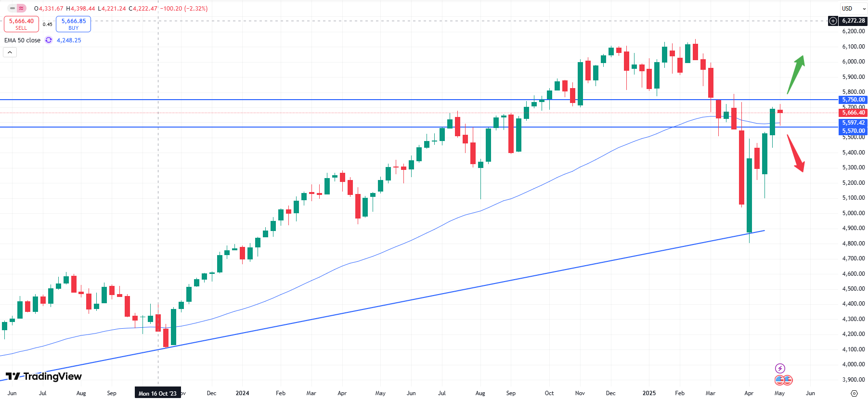Select the green upward arrow drawing
This screenshot has width=868, height=399.
(x=796, y=74)
